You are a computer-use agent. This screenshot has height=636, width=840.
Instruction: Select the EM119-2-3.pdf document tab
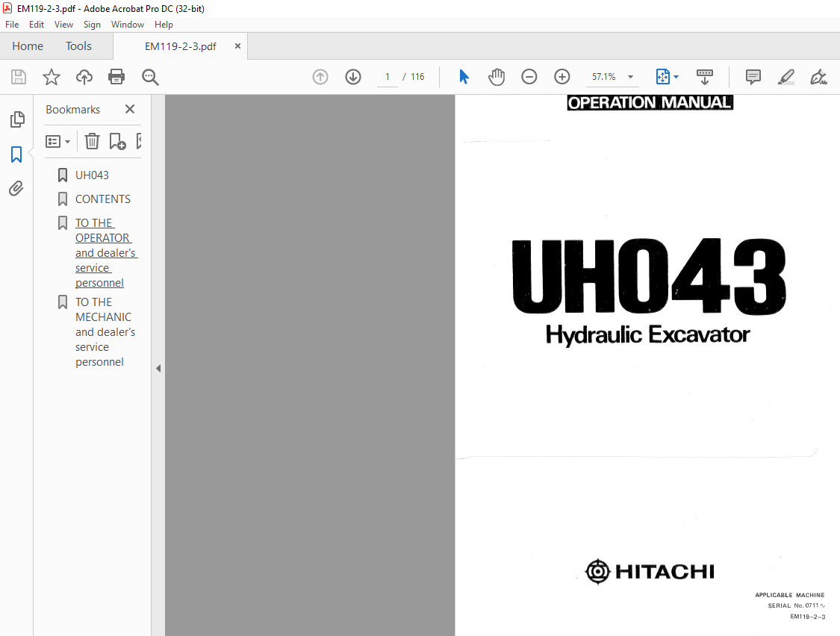(x=181, y=46)
